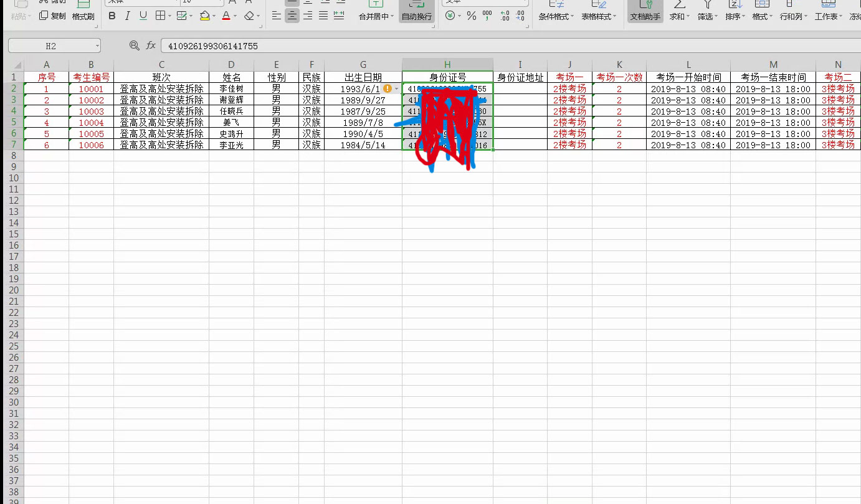Click header cell 考生编号
The height and width of the screenshot is (504, 861).
(91, 77)
